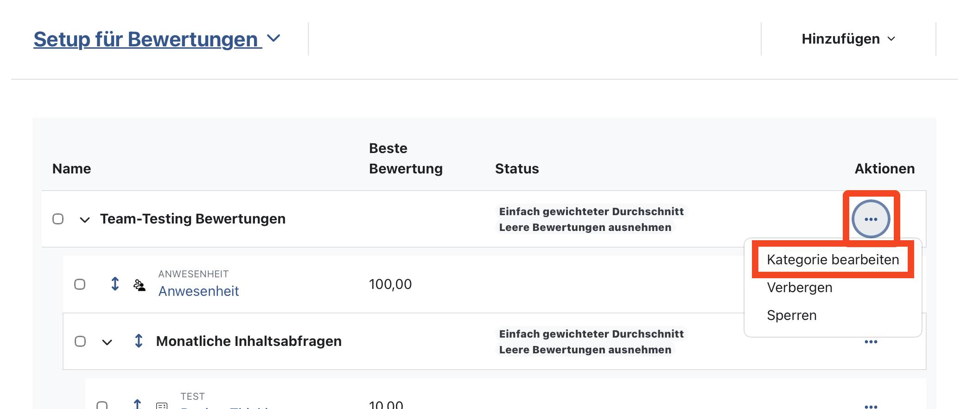Click the move arrow beside Anwesenheit
The height and width of the screenshot is (409, 980).
click(115, 284)
